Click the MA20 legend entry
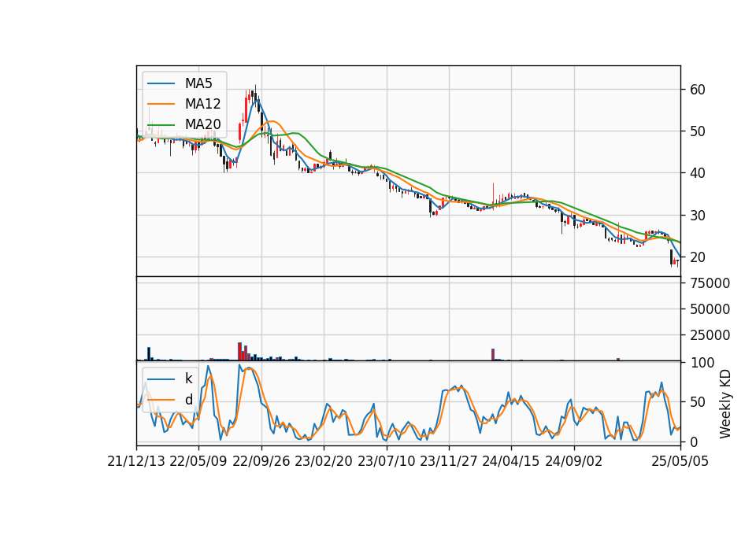 [x=184, y=124]
